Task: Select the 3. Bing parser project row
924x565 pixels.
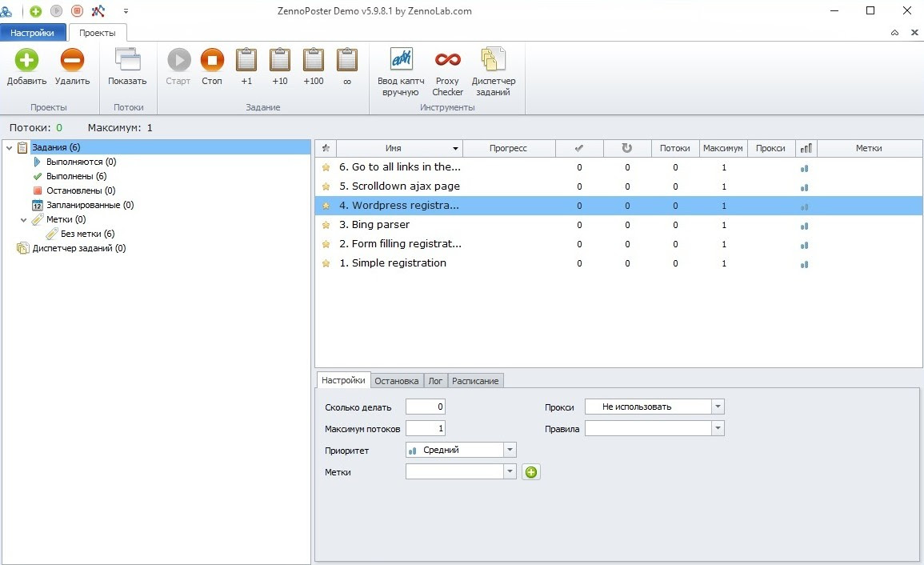Action: pyautogui.click(x=618, y=225)
